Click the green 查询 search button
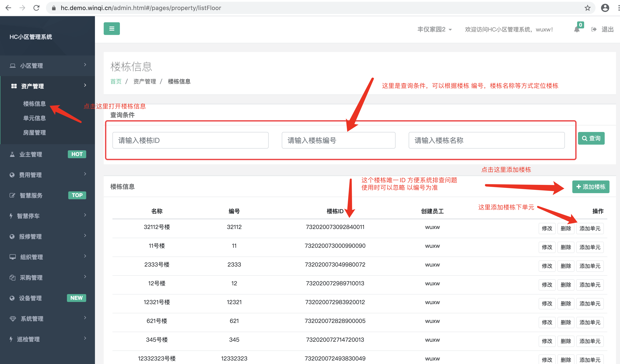 pyautogui.click(x=591, y=138)
